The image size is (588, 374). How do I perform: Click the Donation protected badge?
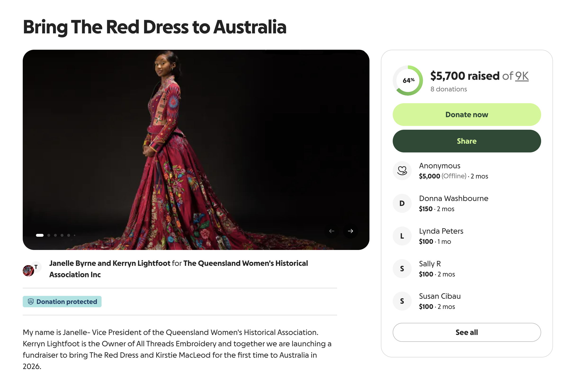[62, 302]
